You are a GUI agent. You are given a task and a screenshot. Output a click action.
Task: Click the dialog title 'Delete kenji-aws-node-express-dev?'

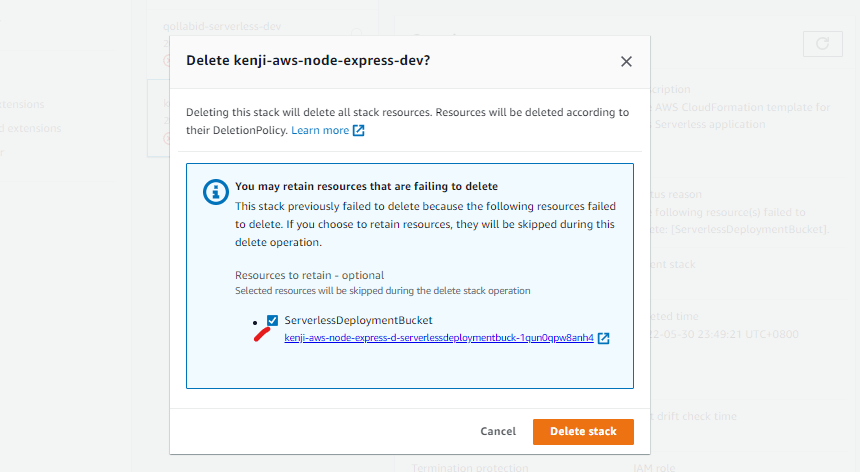(308, 60)
